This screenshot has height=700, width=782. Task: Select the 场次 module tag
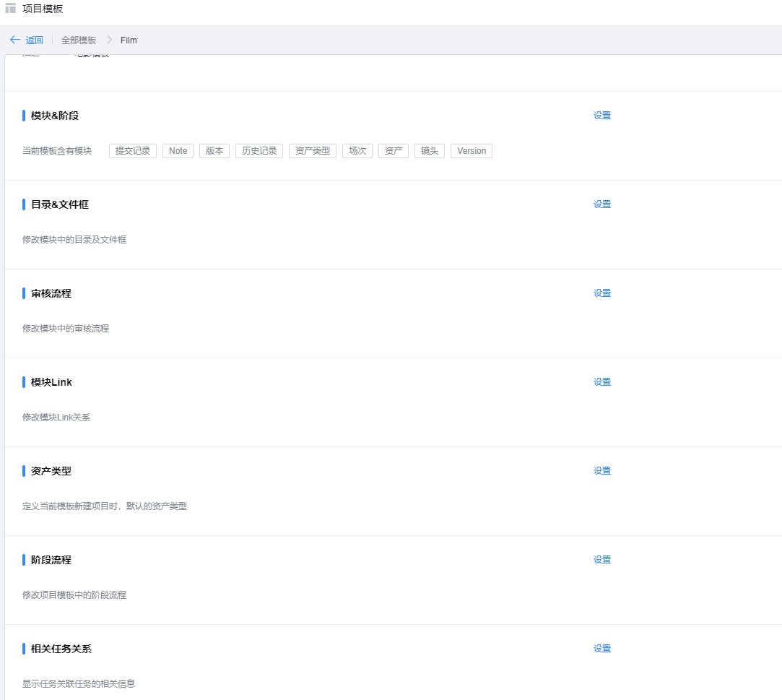[x=357, y=151]
